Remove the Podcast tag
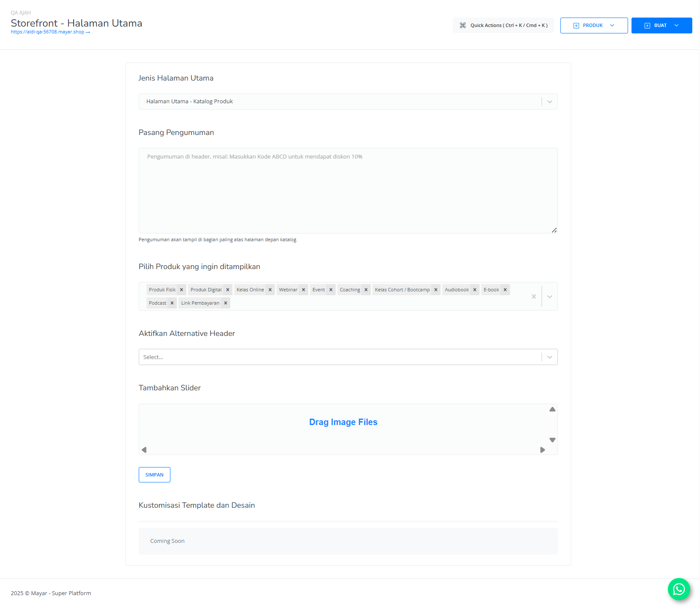 coord(172,303)
